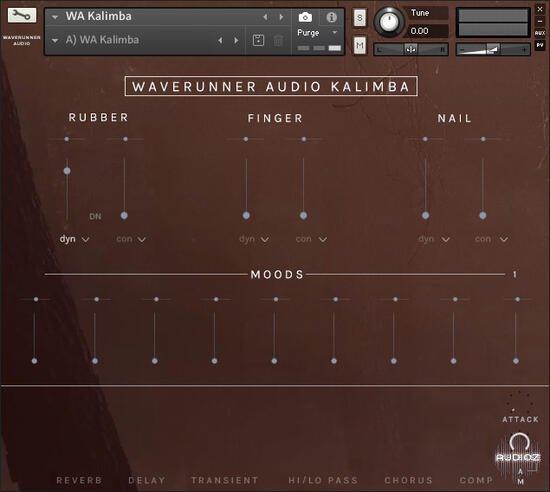Screen dimensions: 550x492
Task: Open the DELAY effect tab
Action: [147, 480]
